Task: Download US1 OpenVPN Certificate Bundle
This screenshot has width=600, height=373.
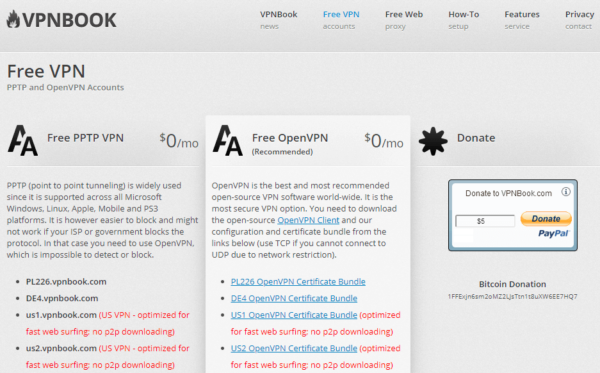Action: coord(293,315)
